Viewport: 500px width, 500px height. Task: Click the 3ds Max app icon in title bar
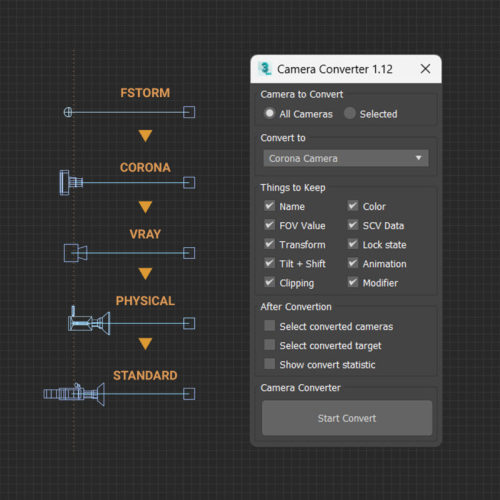(265, 69)
